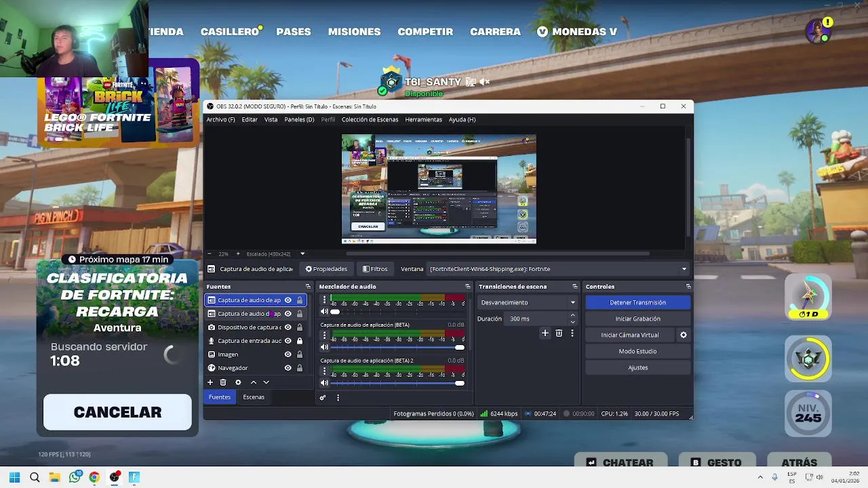Undock the Controles panel
This screenshot has width=868, height=488.
688,287
